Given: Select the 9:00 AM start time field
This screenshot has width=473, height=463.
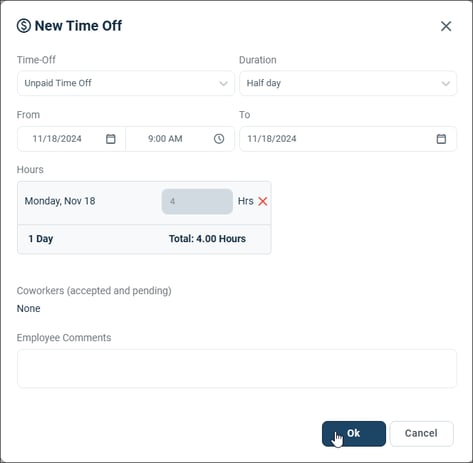Looking at the screenshot, I should click(180, 139).
